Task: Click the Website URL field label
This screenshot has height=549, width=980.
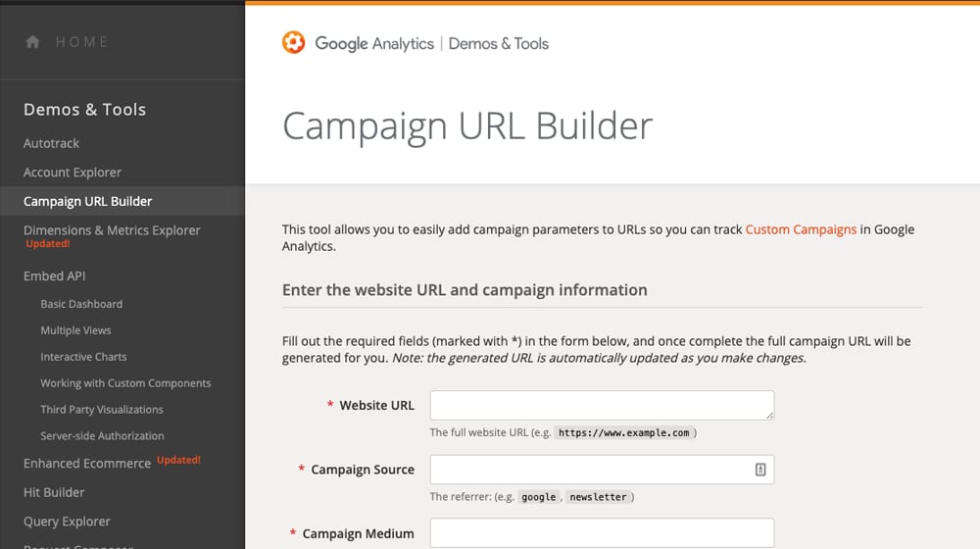Action: click(x=377, y=405)
